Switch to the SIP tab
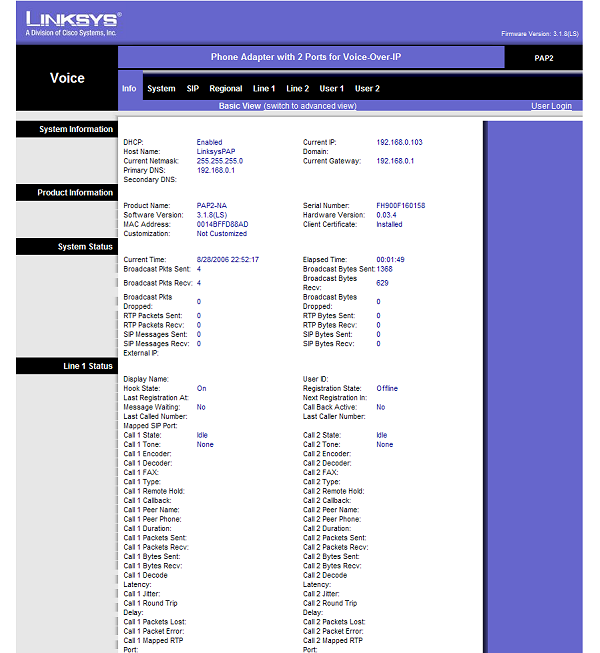Screen dimensions: 600x653 (193, 89)
